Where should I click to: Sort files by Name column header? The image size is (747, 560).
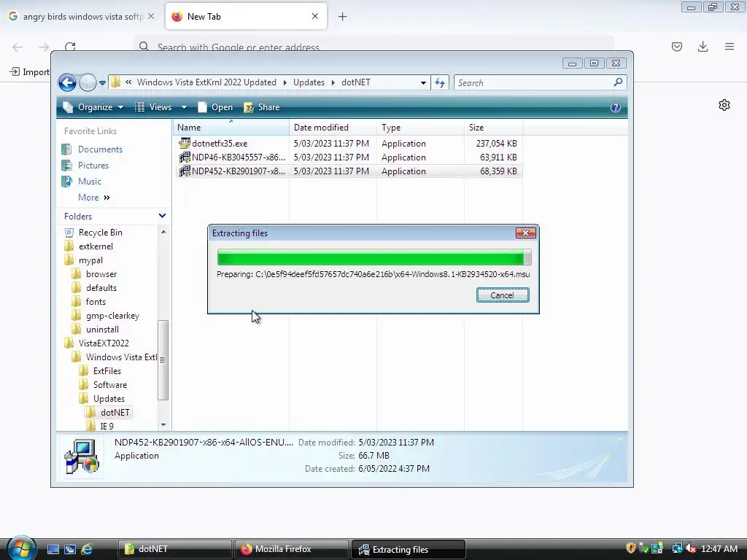click(231, 128)
